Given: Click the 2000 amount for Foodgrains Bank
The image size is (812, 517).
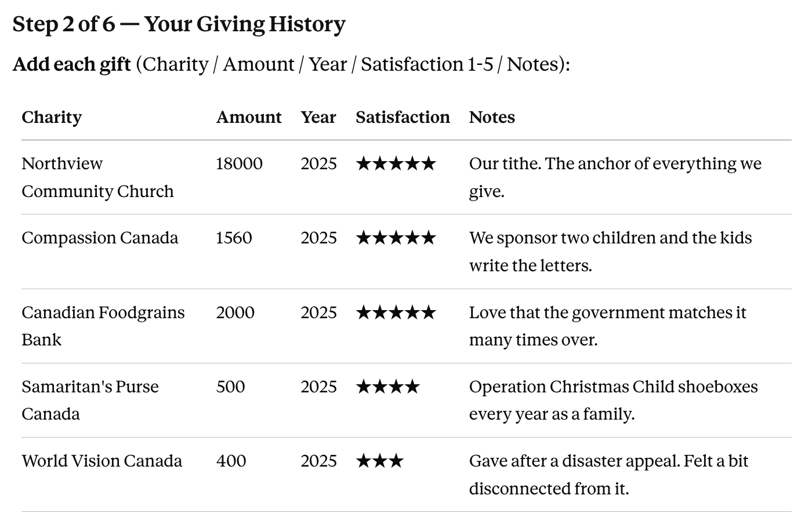Looking at the screenshot, I should coord(235,313).
